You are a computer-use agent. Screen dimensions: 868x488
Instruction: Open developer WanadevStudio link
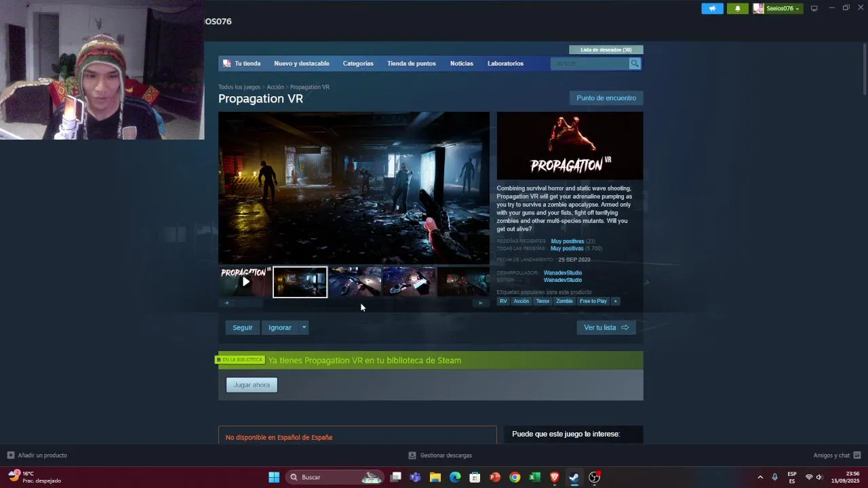(562, 273)
